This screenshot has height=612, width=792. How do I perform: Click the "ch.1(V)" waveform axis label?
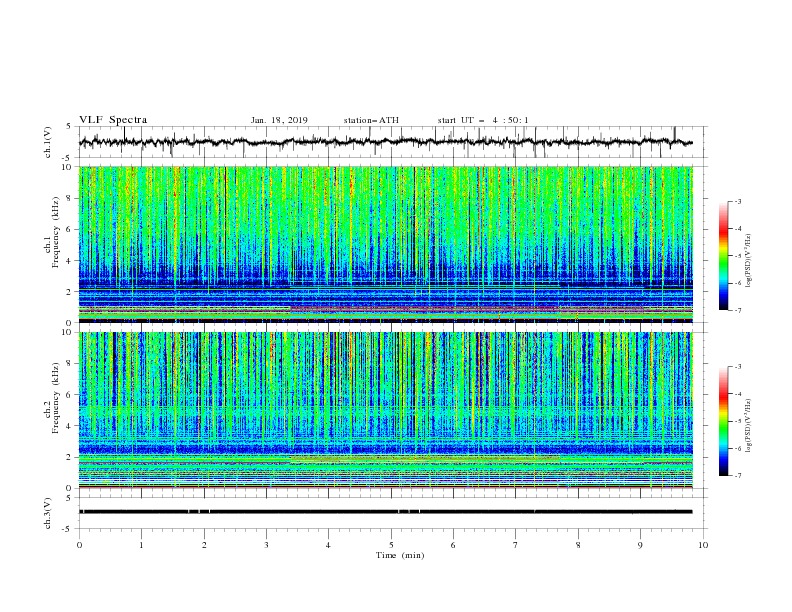48,142
